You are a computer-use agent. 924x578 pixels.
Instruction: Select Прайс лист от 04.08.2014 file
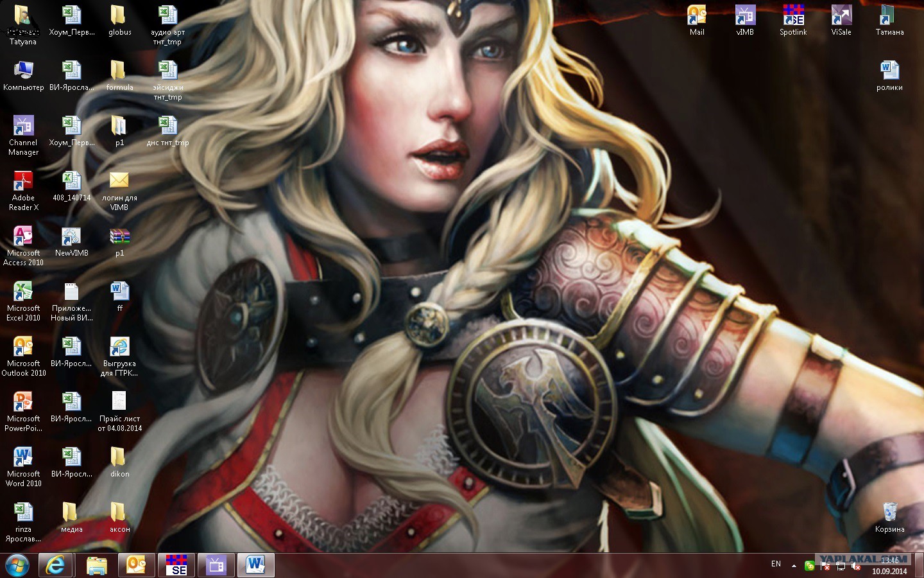(119, 412)
